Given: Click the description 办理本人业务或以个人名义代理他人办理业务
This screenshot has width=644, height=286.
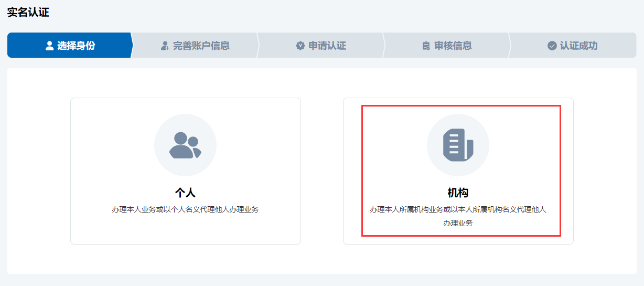Looking at the screenshot, I should tap(185, 209).
